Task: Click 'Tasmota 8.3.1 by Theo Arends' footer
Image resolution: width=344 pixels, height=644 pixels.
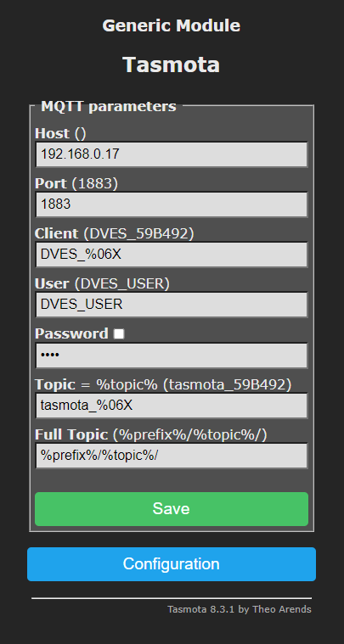Action: [240, 609]
